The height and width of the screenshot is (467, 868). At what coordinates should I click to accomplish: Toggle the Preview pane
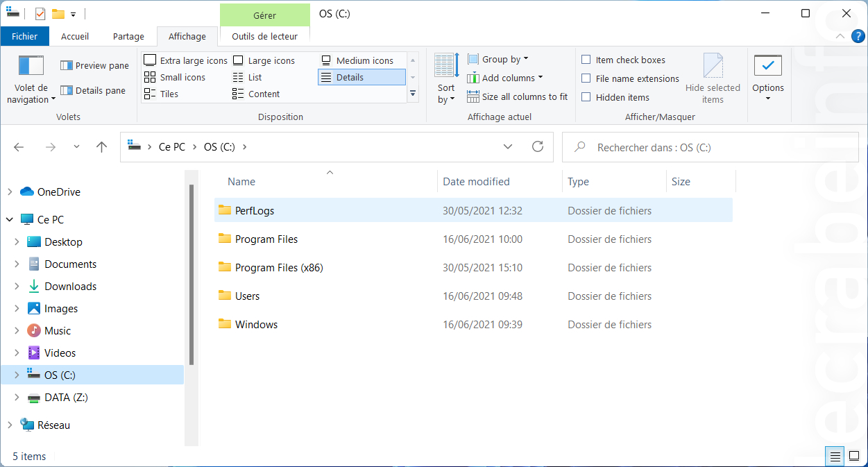pos(94,65)
